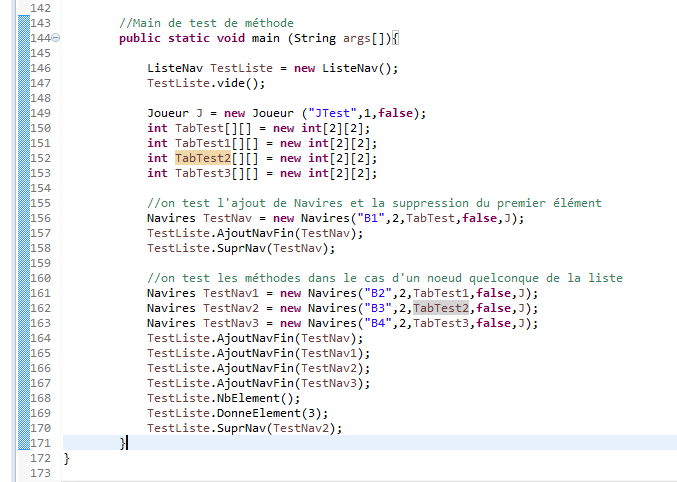This screenshot has height=482, width=677.
Task: Click 'TestListe' variable declaration on line 146
Action: [x=241, y=68]
